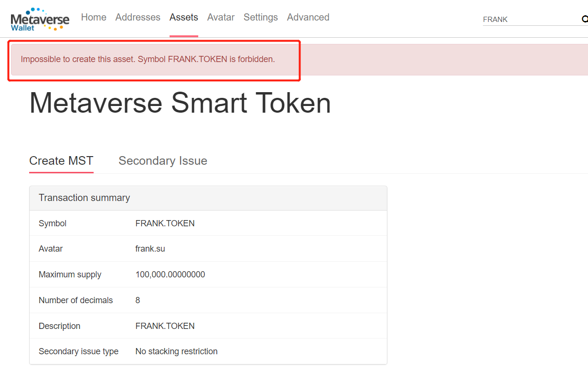Screen dimensions: 588x370
Task: Click the Metaverse Wallet logo
Action: point(40,19)
